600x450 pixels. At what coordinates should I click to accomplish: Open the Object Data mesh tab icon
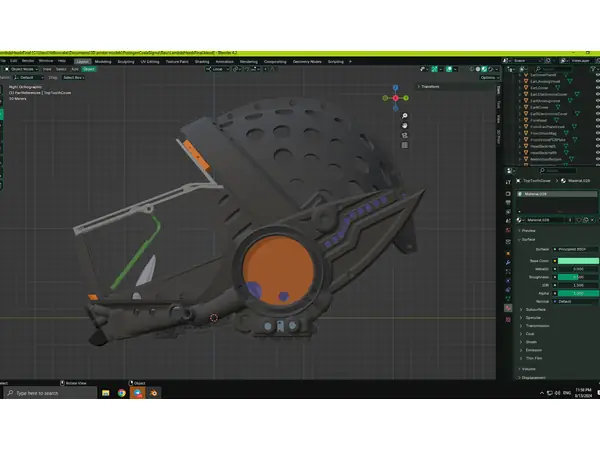(508, 299)
